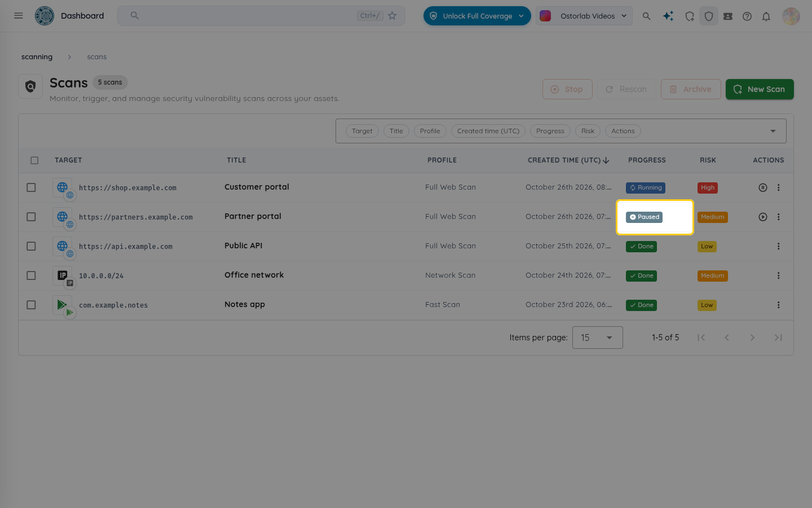Select the partners.example.com scan checkbox
The height and width of the screenshot is (508, 812).
31,217
